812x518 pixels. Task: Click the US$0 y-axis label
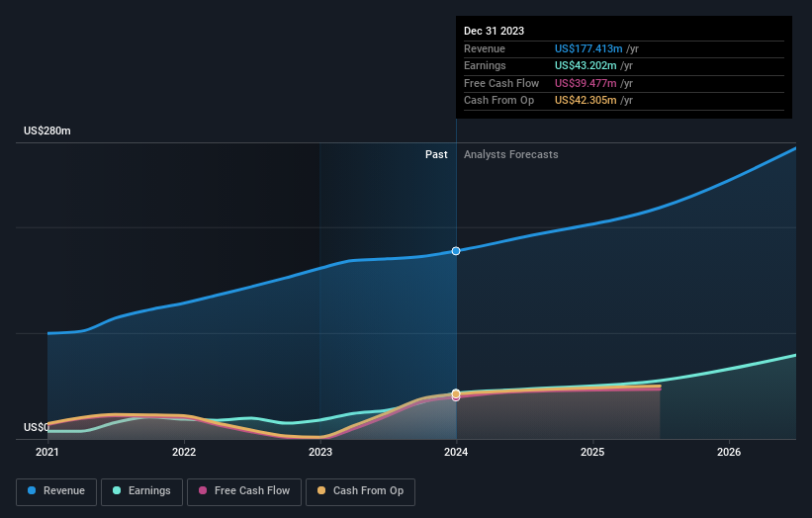pos(37,427)
